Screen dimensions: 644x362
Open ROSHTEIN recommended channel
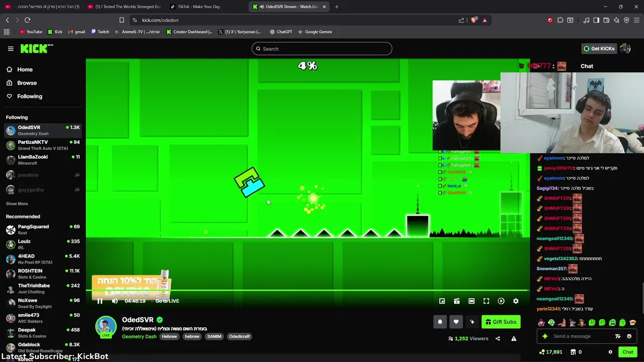(43, 274)
